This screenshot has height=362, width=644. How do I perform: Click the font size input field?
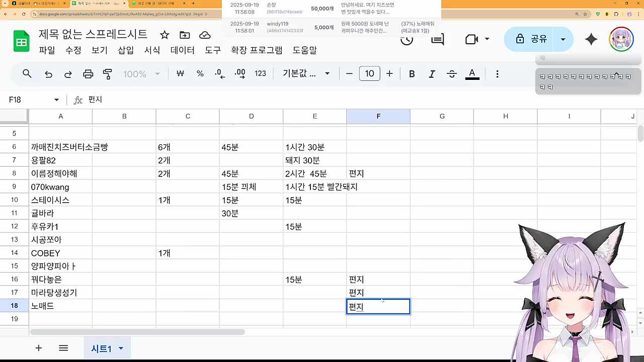point(369,74)
